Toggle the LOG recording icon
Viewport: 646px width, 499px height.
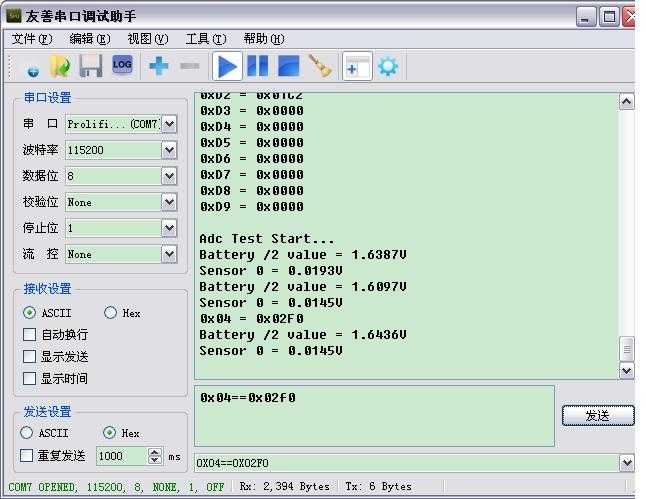(122, 65)
